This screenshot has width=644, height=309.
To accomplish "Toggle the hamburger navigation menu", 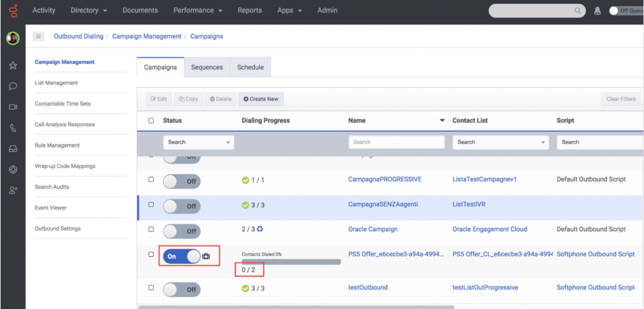I will click(x=38, y=36).
